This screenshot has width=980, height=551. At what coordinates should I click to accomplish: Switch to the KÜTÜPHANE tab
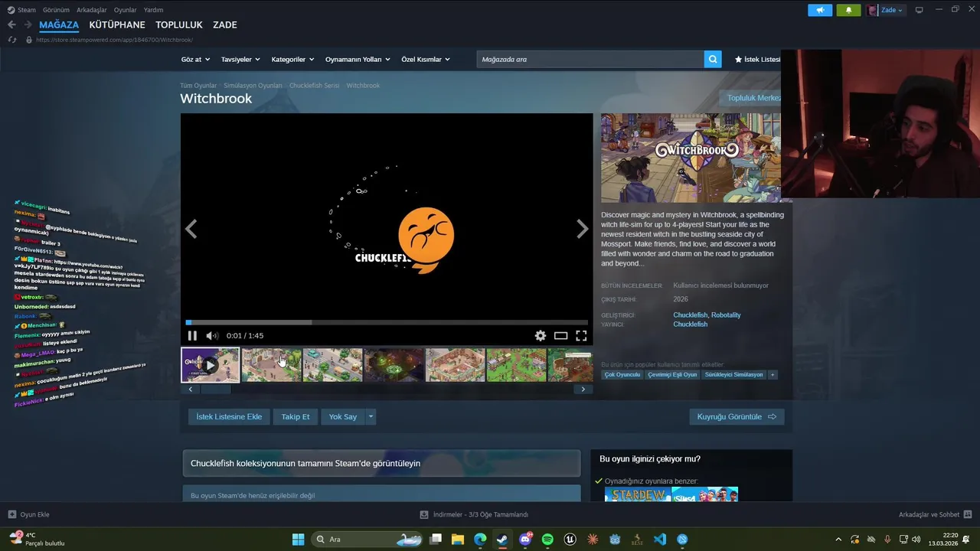117,24
